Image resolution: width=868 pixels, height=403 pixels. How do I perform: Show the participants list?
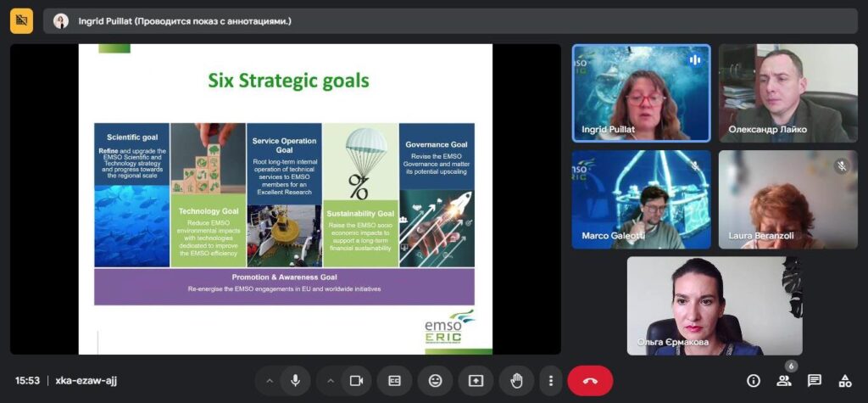784,380
